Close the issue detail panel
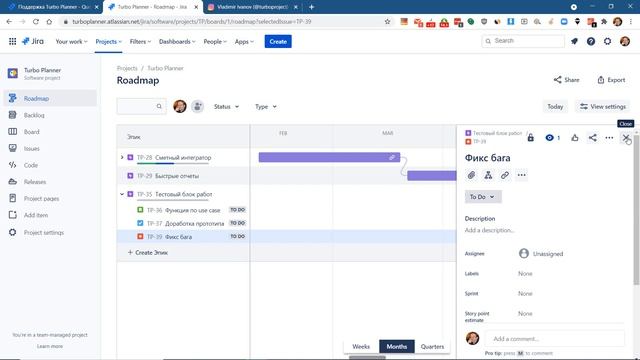Screen dimensions: 640x360 (626, 138)
